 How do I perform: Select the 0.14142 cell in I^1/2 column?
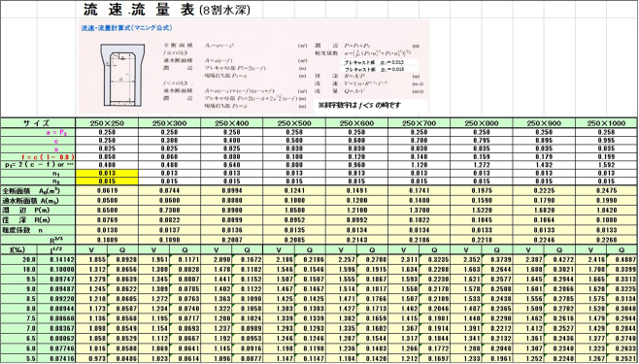56,259
